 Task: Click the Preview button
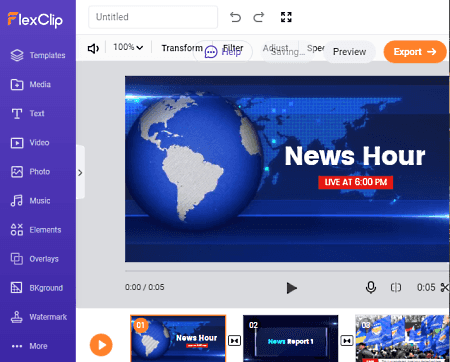click(349, 52)
